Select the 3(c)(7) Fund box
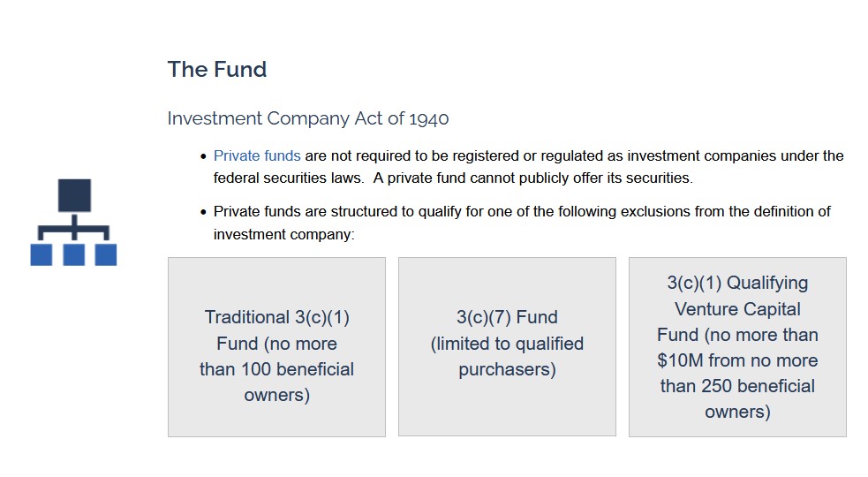 click(x=507, y=347)
